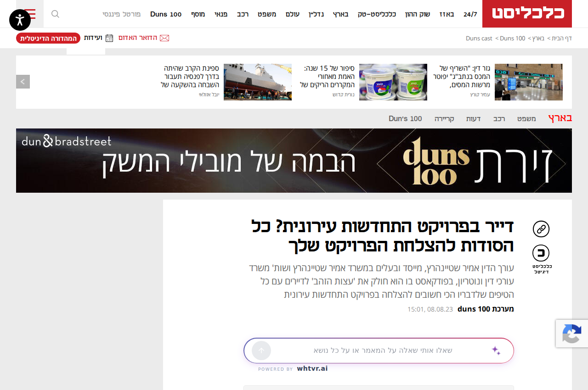Click the search magnifier icon
Image resolution: width=588 pixels, height=390 pixels.
click(x=55, y=14)
